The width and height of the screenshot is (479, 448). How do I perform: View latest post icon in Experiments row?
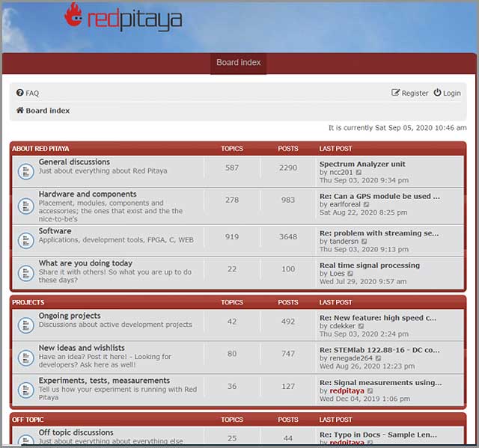(370, 391)
